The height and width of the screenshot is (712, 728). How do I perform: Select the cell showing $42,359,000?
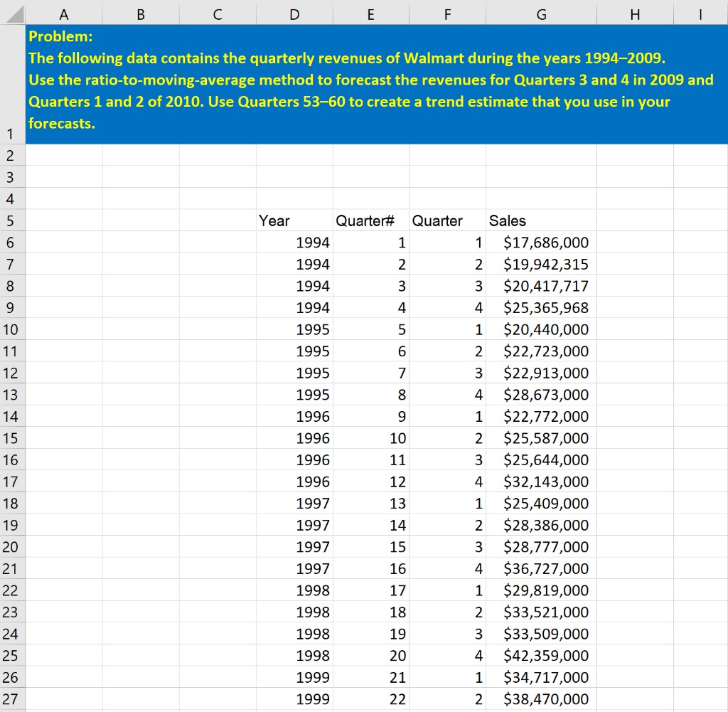(x=541, y=655)
